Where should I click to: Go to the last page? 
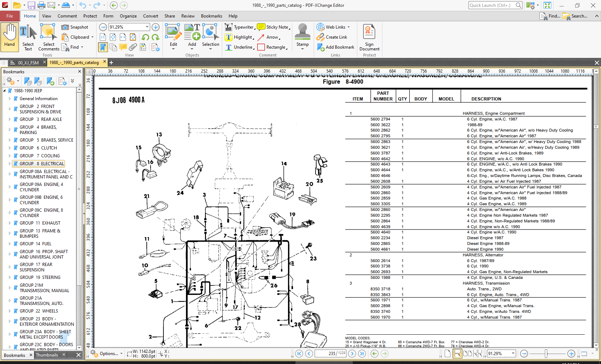pos(362,354)
